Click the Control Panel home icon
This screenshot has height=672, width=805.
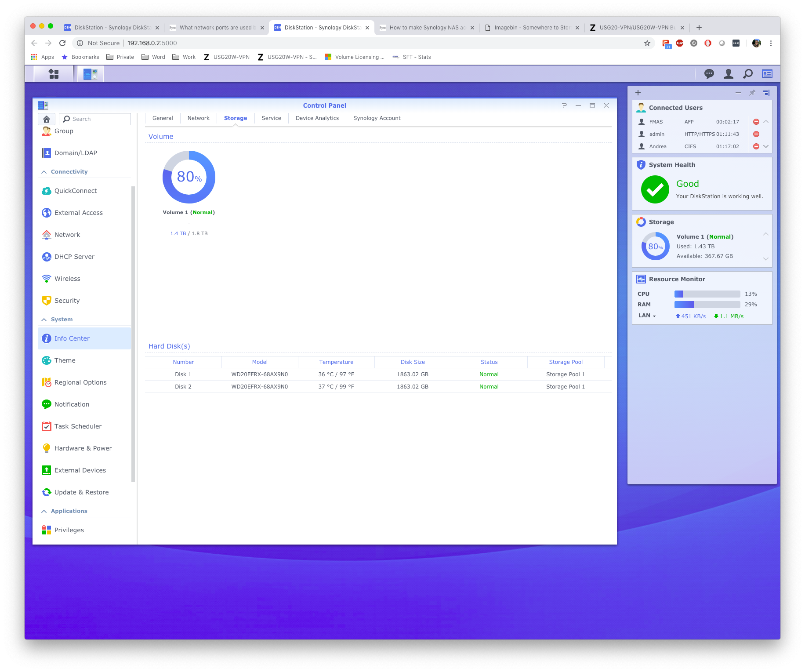[x=47, y=119]
